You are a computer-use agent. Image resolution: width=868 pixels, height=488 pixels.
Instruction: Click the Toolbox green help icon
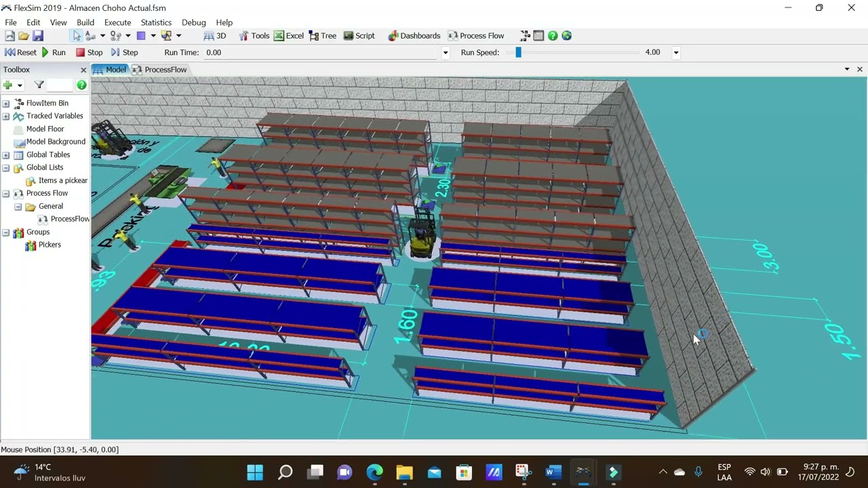pyautogui.click(x=81, y=85)
